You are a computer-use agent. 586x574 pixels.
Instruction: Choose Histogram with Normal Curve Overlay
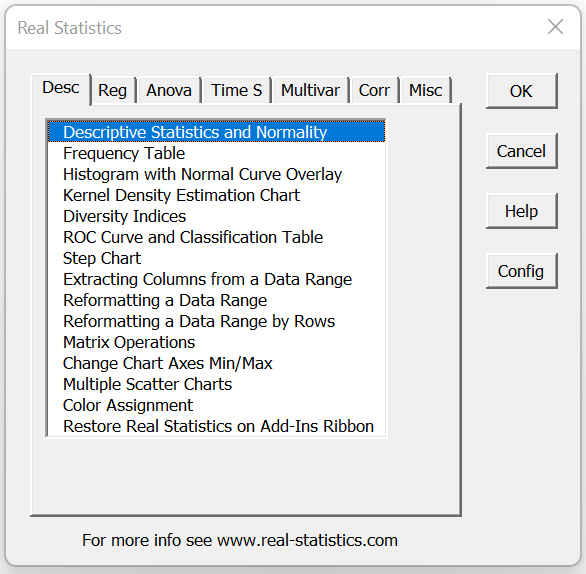click(x=217, y=175)
